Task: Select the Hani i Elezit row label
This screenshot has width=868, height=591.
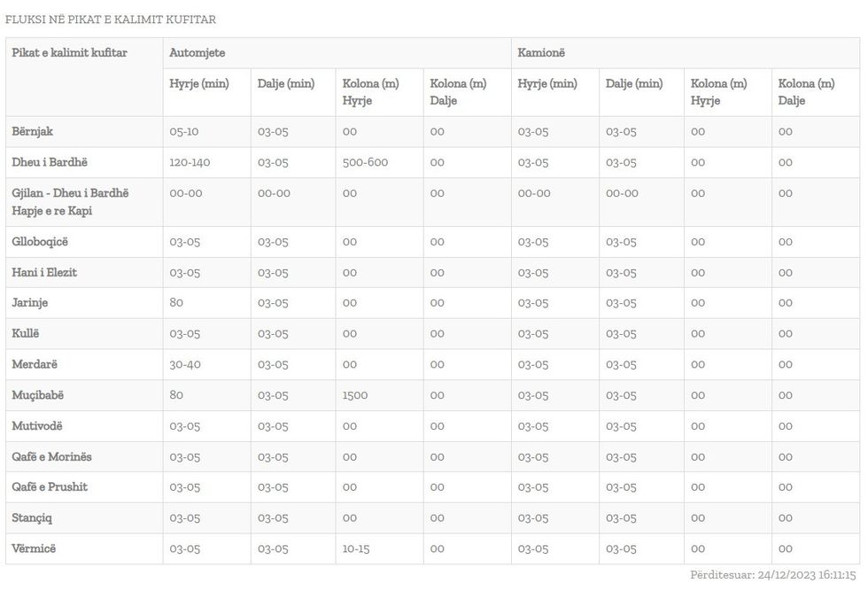Action: [x=44, y=273]
